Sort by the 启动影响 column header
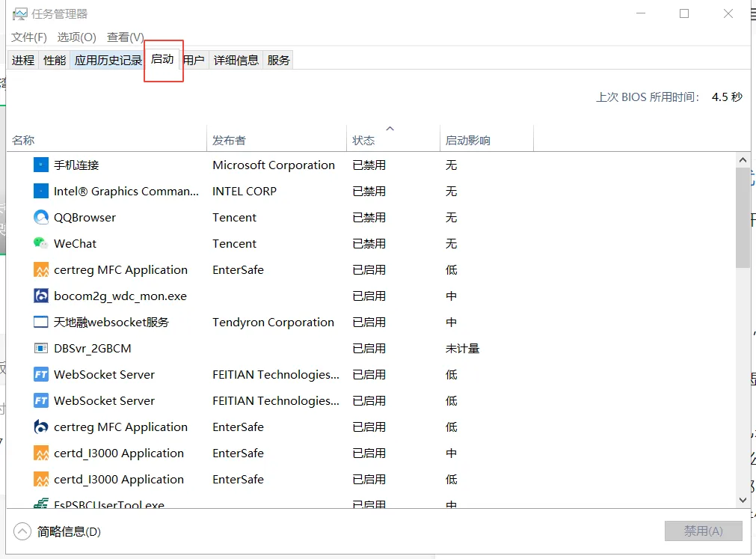 click(x=487, y=138)
